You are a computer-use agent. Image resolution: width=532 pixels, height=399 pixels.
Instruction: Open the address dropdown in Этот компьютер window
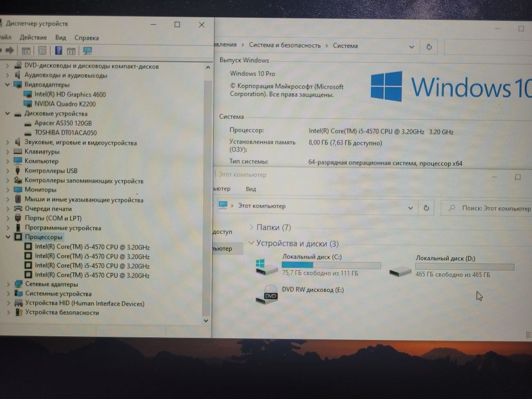pos(410,207)
